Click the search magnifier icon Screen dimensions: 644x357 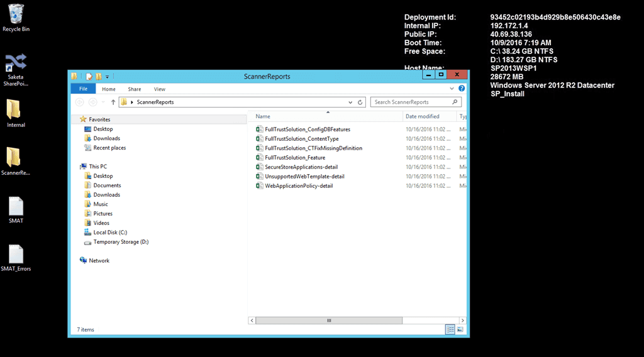point(455,102)
